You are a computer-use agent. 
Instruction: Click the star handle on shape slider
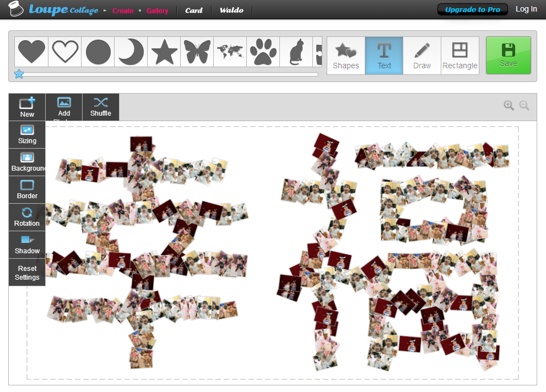(x=19, y=74)
